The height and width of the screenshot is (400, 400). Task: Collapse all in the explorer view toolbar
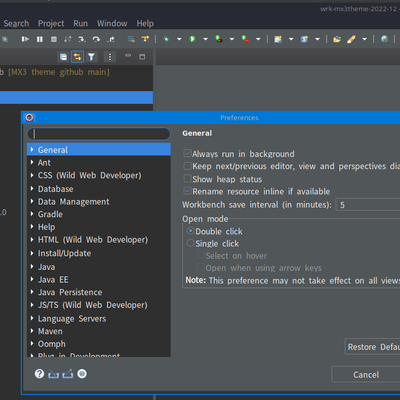point(63,57)
